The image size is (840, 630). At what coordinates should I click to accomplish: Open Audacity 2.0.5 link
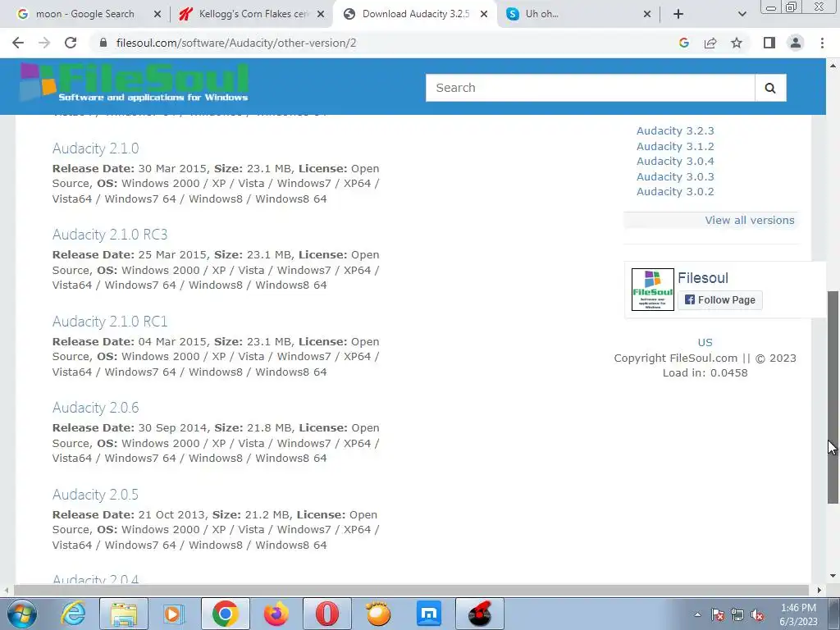95,495
